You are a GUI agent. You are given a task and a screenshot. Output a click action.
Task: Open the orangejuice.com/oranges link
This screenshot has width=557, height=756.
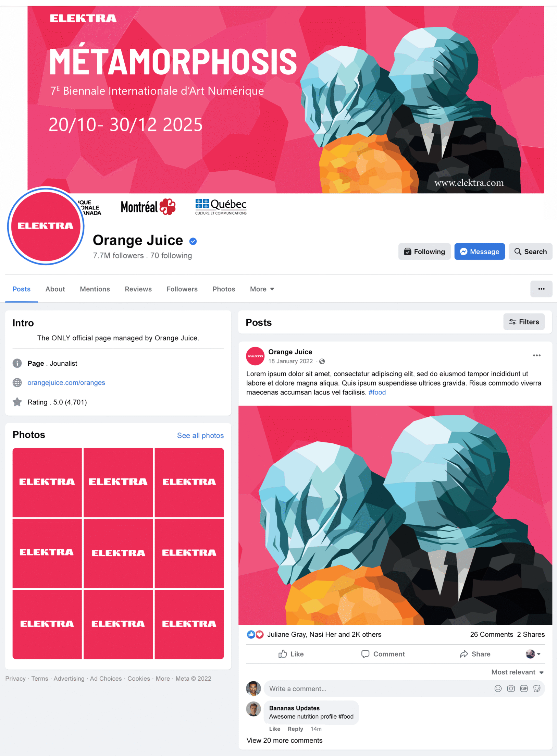[x=66, y=382]
